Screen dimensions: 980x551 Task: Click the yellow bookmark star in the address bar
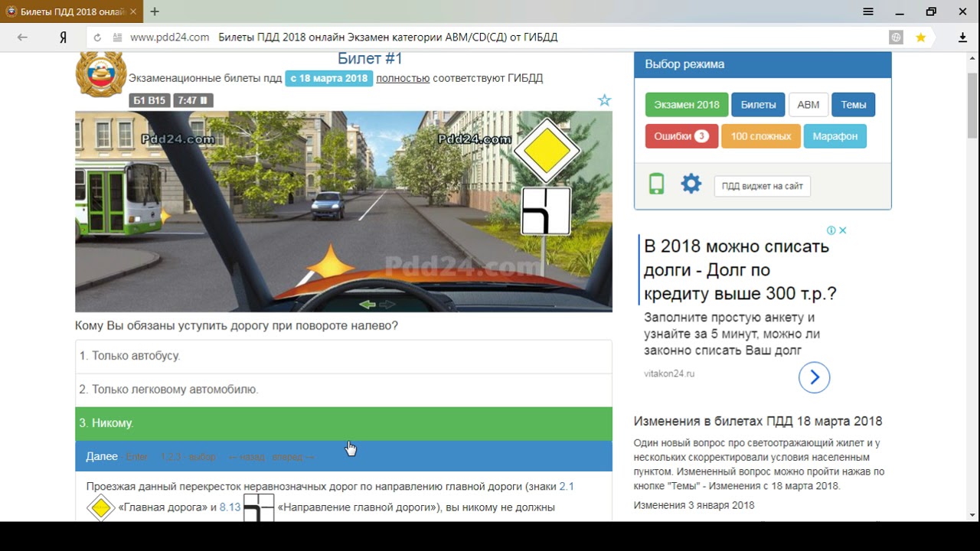(920, 37)
